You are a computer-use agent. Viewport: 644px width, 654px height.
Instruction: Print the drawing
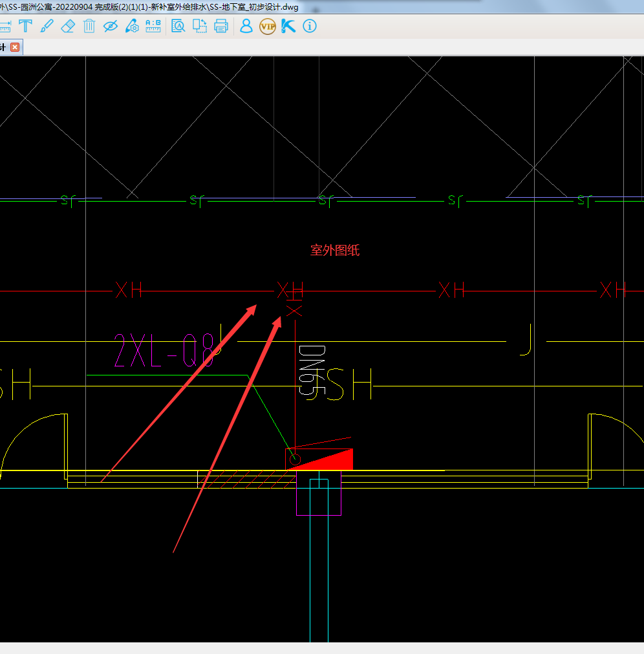point(220,26)
